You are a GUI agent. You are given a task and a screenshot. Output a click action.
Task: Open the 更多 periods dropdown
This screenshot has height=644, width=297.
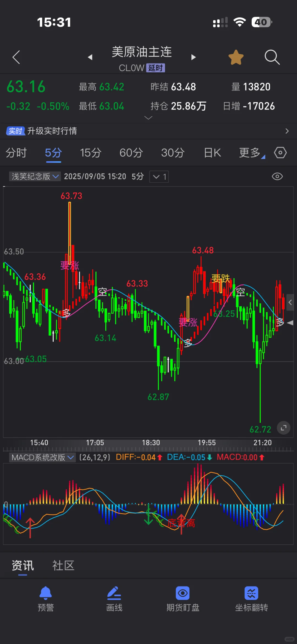click(x=252, y=153)
